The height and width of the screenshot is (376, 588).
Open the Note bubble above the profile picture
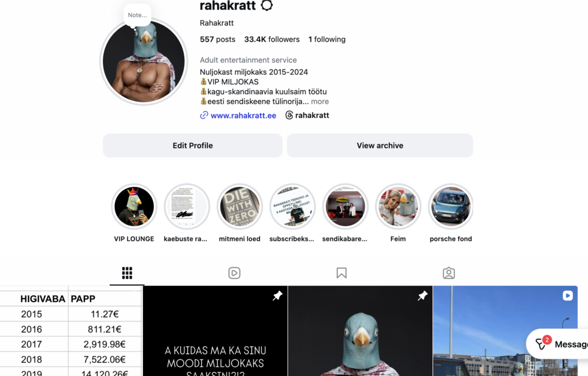(137, 15)
